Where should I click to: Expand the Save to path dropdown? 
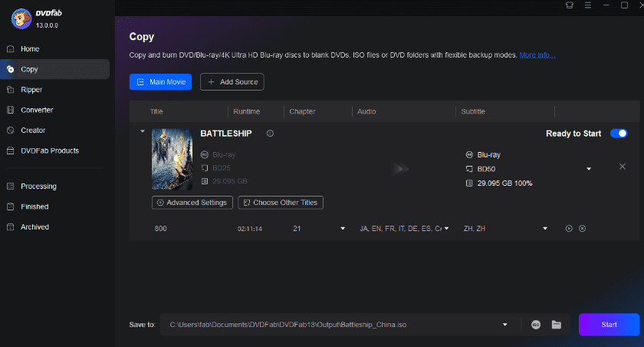tap(504, 325)
